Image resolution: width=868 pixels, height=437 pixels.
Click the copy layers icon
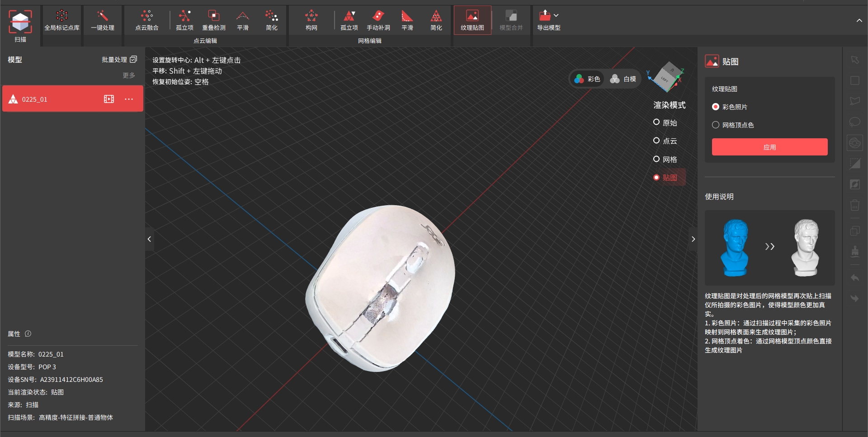[x=854, y=231]
